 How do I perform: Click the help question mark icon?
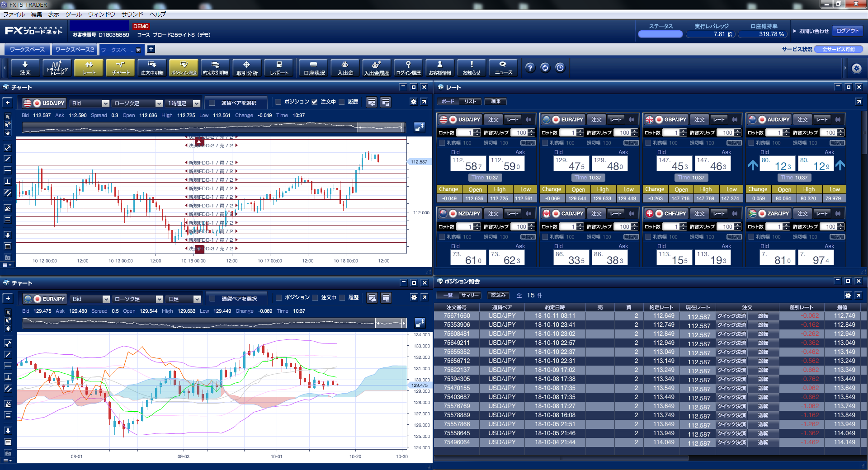point(530,68)
